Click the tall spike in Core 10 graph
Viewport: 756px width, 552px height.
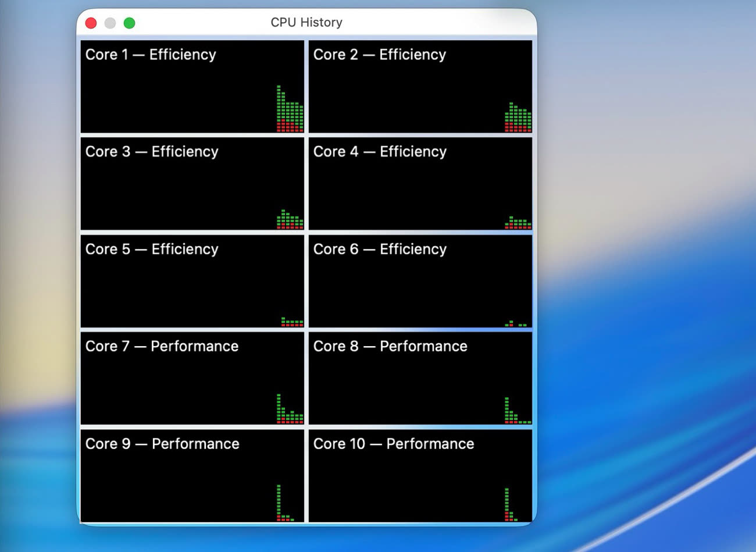tap(507, 503)
